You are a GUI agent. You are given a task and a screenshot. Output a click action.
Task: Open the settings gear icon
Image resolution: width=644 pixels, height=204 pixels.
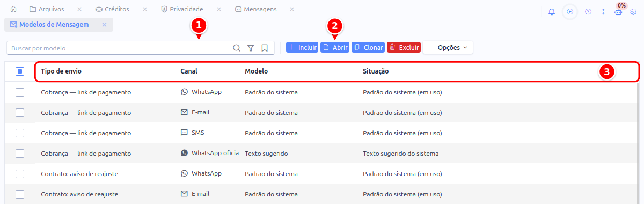[633, 11]
